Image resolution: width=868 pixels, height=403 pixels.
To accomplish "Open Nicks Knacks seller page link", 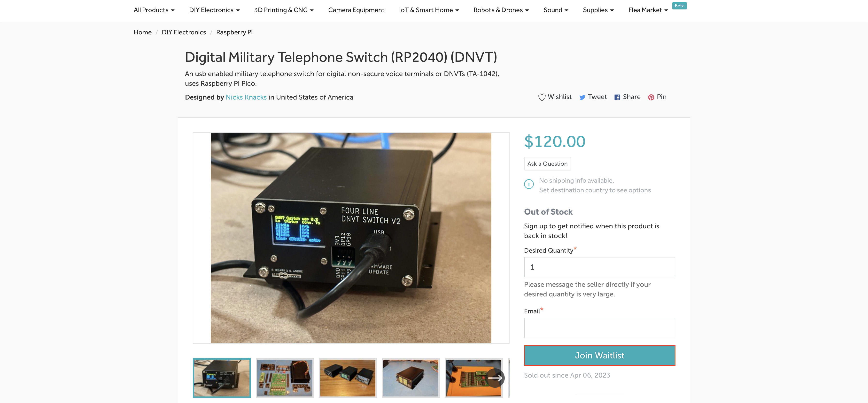I will [x=246, y=97].
